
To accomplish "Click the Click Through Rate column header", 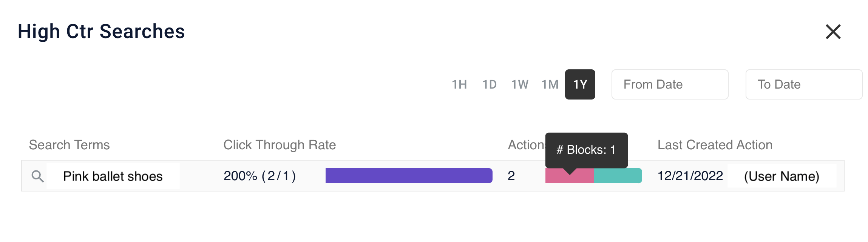I will pyautogui.click(x=280, y=145).
